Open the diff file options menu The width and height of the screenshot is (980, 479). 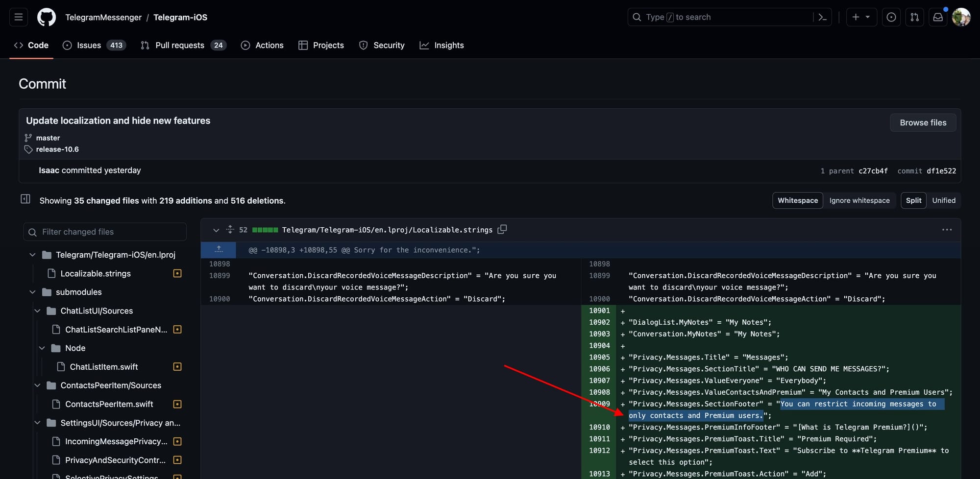pos(947,230)
